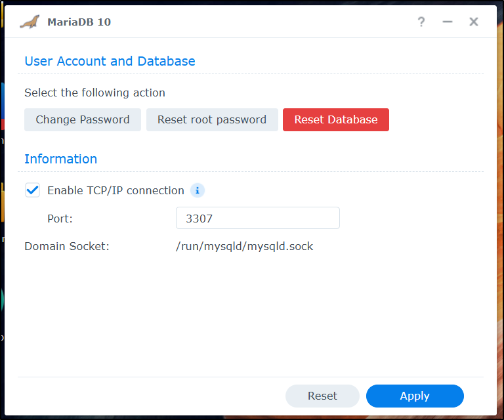Select the Information section heading

(61, 159)
